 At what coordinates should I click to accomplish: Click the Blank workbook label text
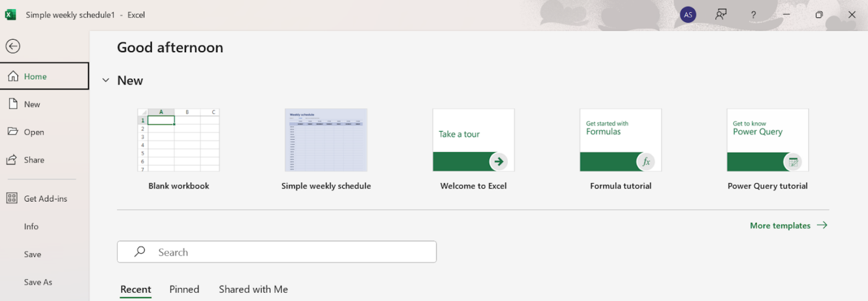click(179, 186)
